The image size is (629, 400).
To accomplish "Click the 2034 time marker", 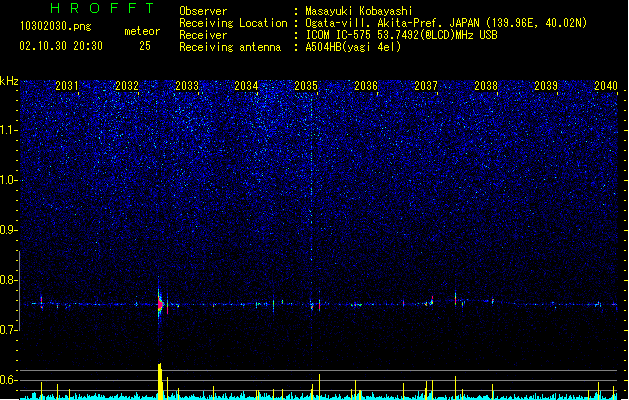I will [x=246, y=86].
